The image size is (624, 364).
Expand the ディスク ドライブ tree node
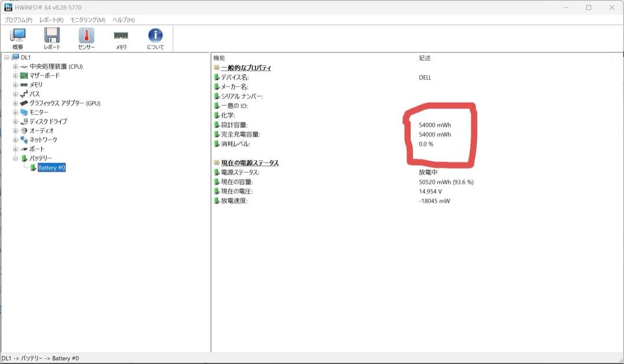point(16,121)
